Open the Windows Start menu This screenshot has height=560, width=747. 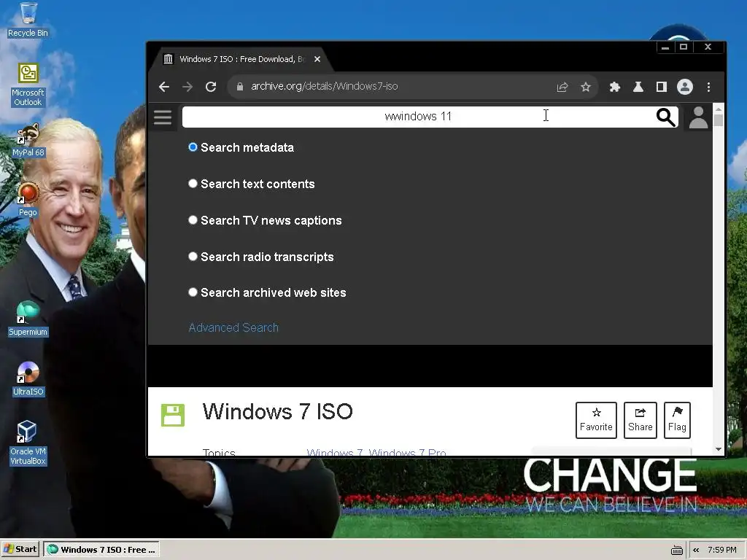click(20, 549)
